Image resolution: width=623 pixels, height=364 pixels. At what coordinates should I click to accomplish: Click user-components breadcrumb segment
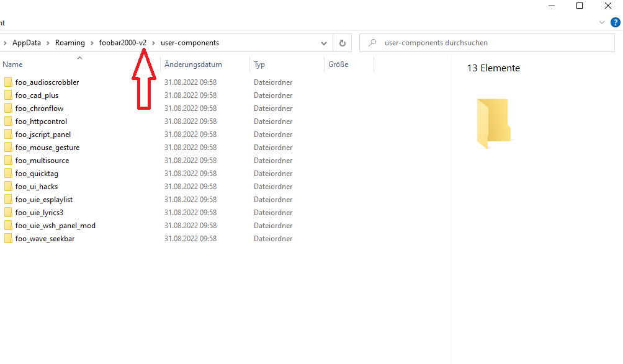click(190, 43)
